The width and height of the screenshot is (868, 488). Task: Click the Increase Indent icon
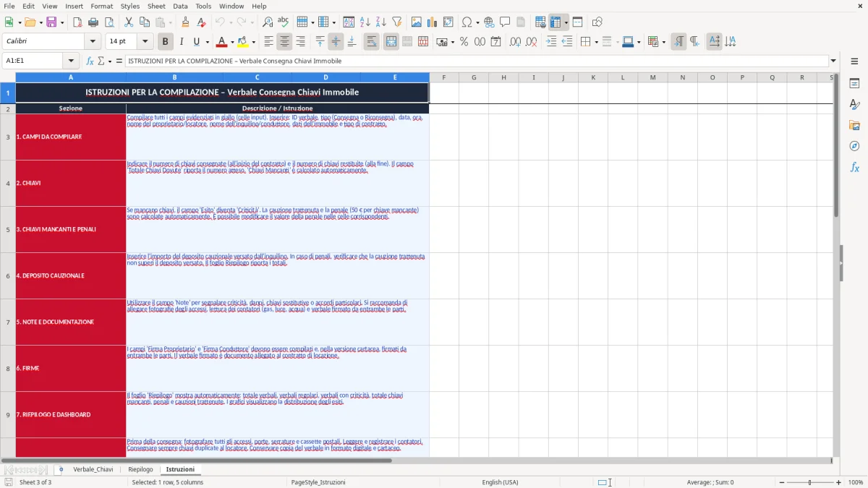551,42
